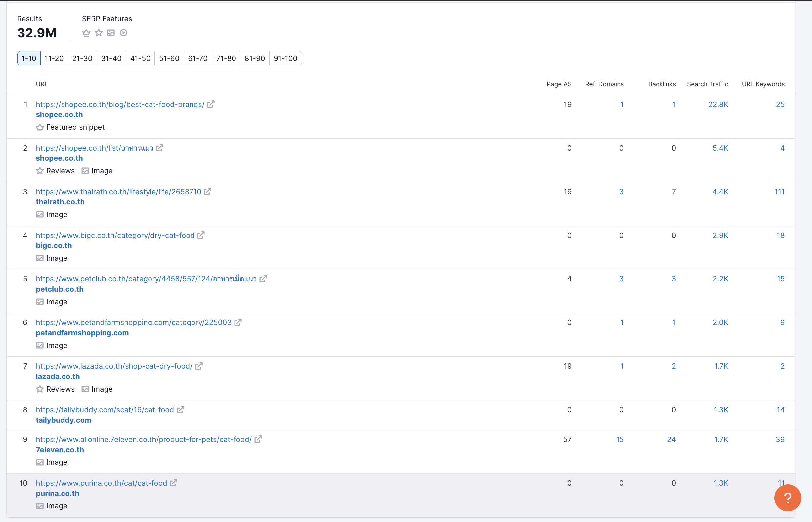Image resolution: width=812 pixels, height=522 pixels.
Task: Click Ref. Domains value 15 for 7eleven row
Action: point(620,439)
